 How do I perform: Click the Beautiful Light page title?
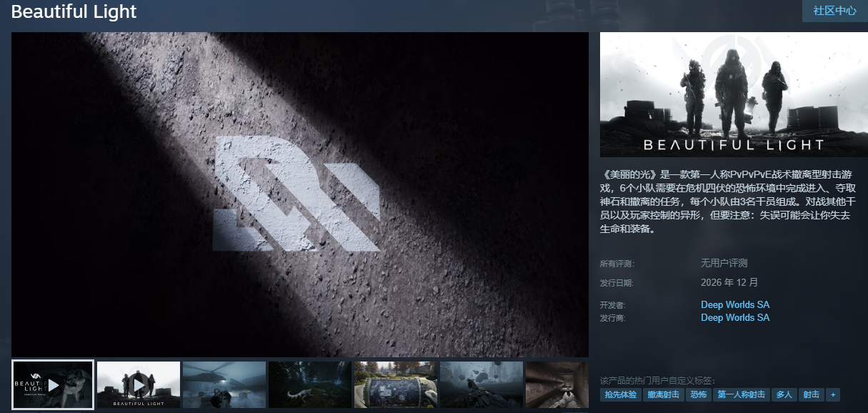(74, 12)
